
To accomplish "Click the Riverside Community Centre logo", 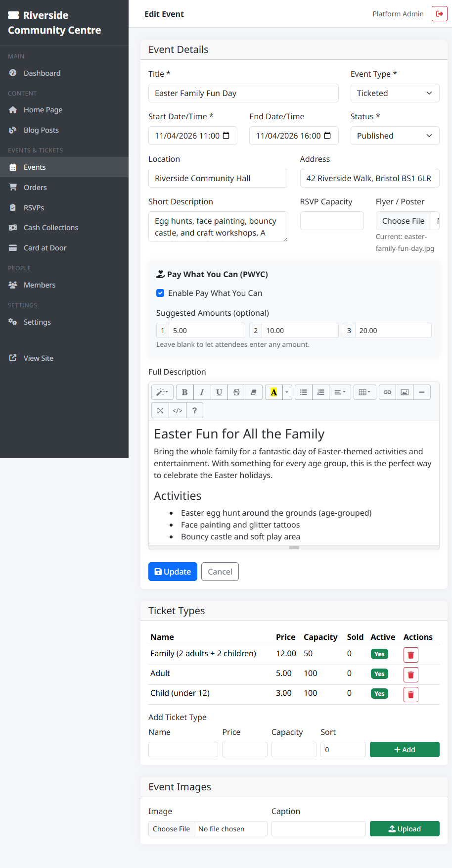I will (x=54, y=23).
